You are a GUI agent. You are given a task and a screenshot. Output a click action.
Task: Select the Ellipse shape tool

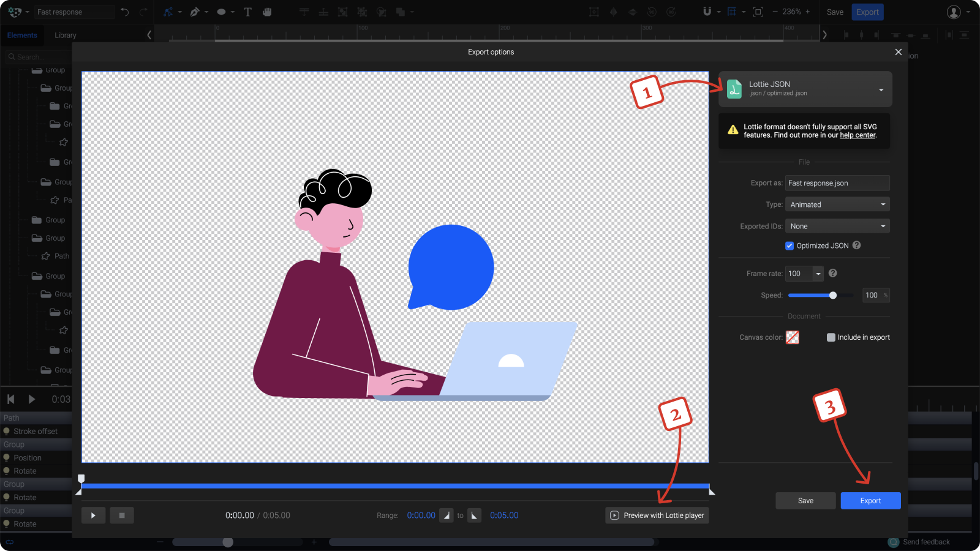(221, 12)
